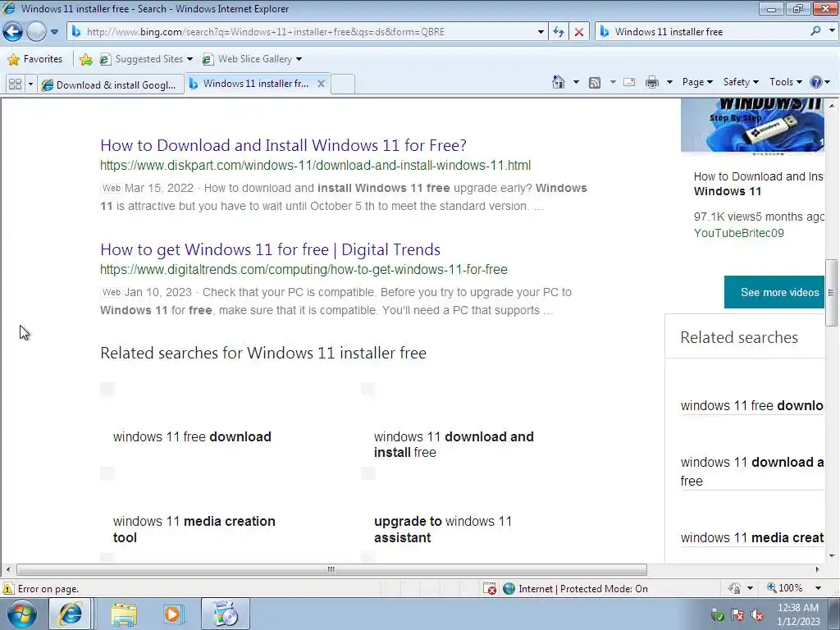Open the Safety menu
Image resolution: width=840 pixels, height=630 pixels.
[741, 82]
